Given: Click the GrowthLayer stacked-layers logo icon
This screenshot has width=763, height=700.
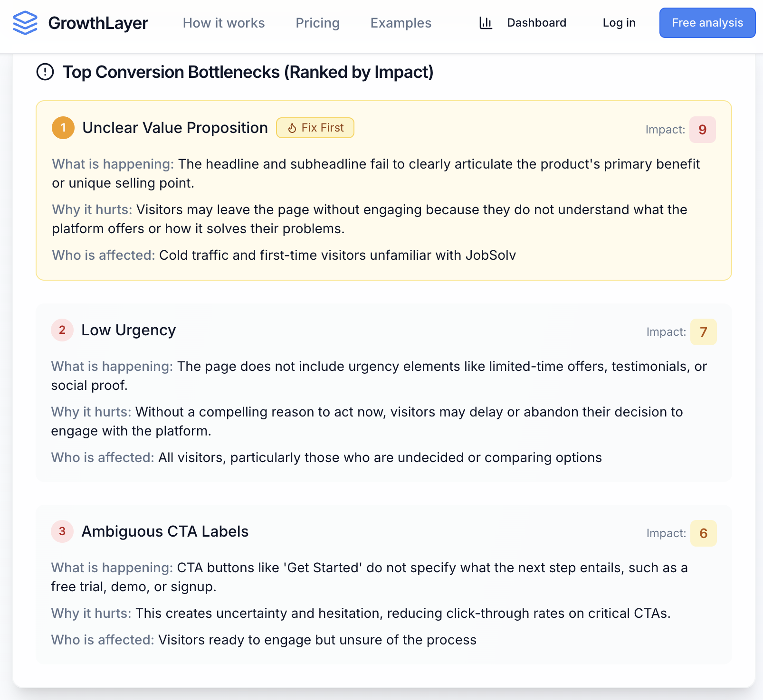Looking at the screenshot, I should 25,22.
